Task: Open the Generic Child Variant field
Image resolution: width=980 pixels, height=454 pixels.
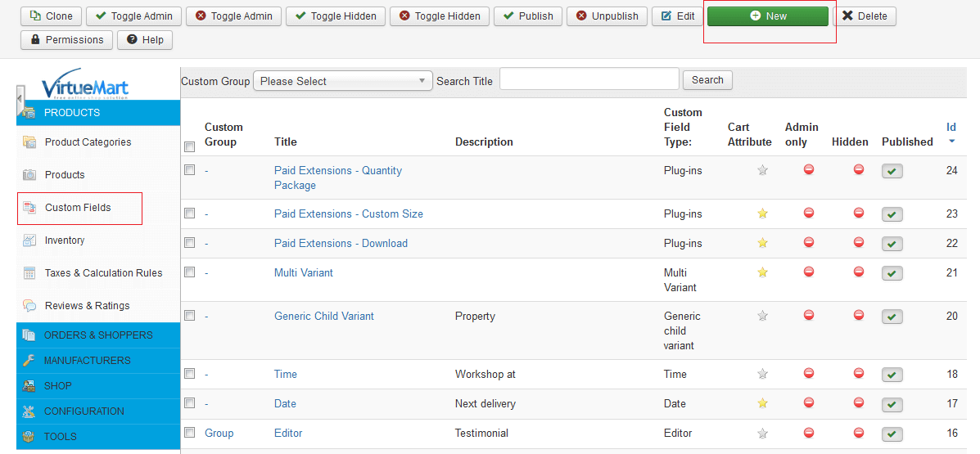Action: pyautogui.click(x=323, y=317)
